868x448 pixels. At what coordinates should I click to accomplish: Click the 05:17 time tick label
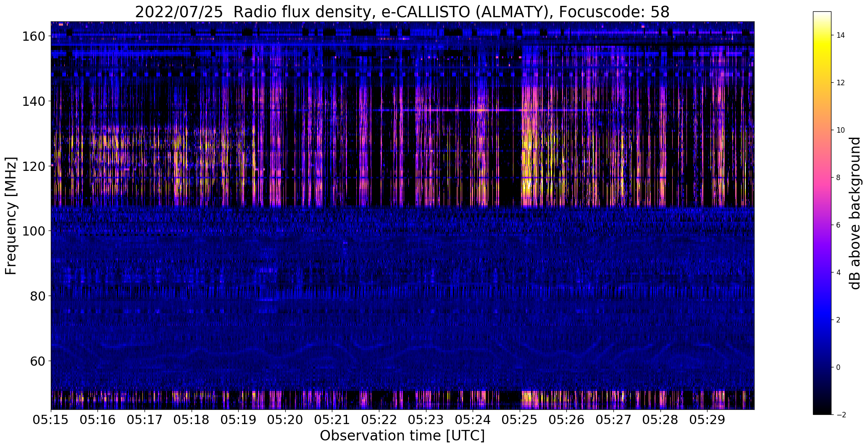pos(145,420)
